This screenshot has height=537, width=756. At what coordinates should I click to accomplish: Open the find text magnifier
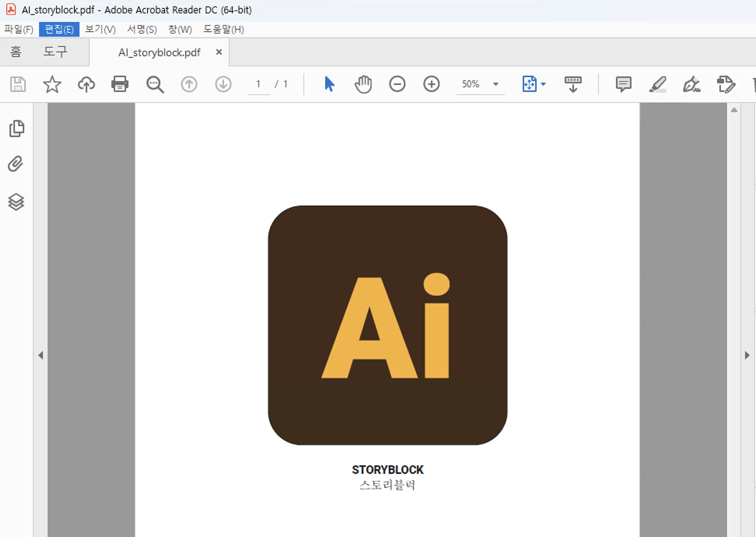coord(155,84)
